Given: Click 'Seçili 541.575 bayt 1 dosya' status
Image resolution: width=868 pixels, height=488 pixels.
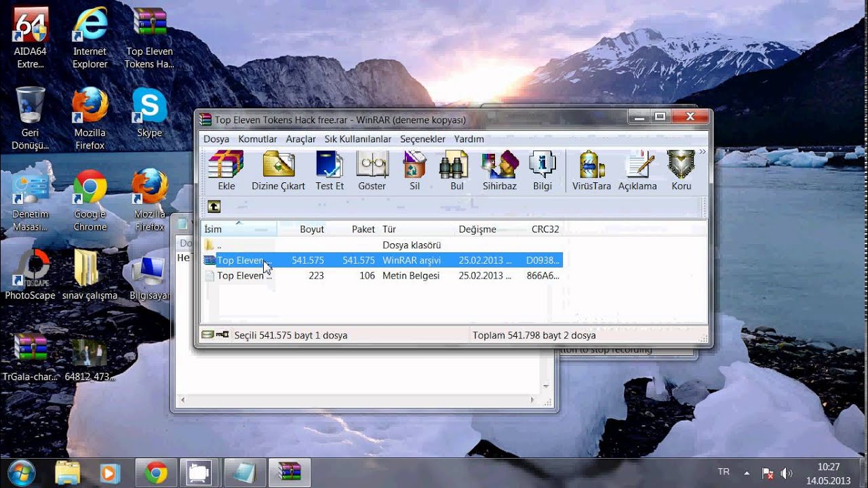Looking at the screenshot, I should point(291,335).
